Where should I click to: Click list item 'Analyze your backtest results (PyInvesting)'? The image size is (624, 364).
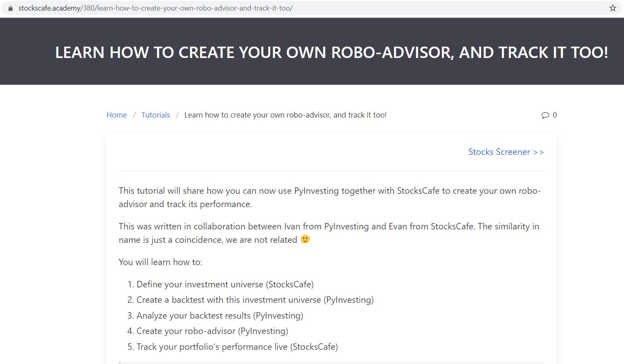tap(220, 315)
